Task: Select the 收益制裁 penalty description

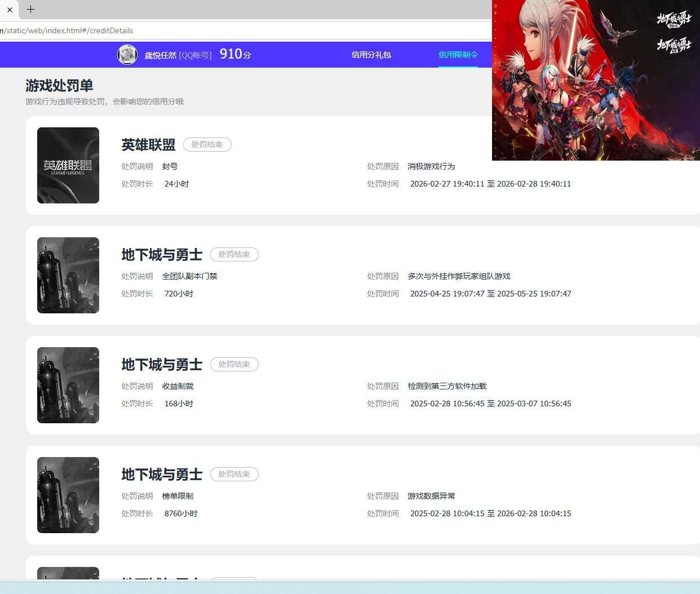Action: [x=178, y=386]
